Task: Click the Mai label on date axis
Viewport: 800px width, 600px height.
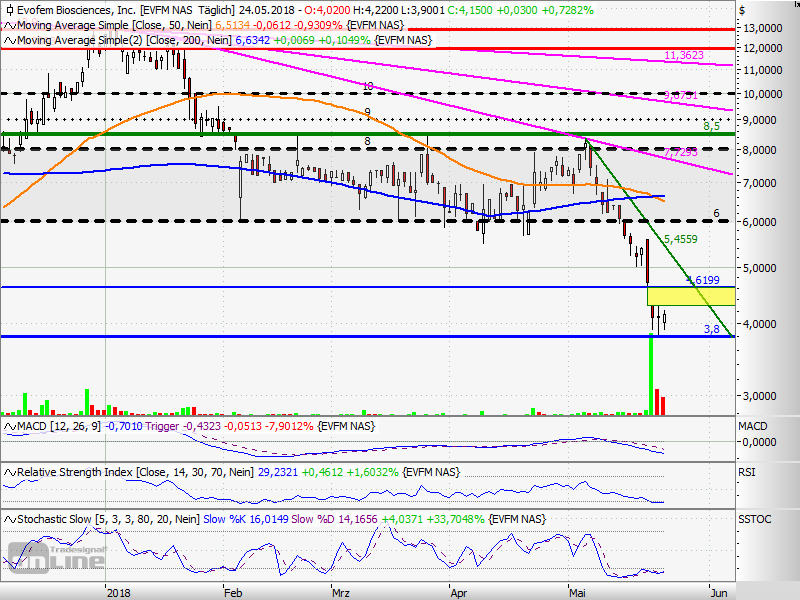Action: point(577,593)
